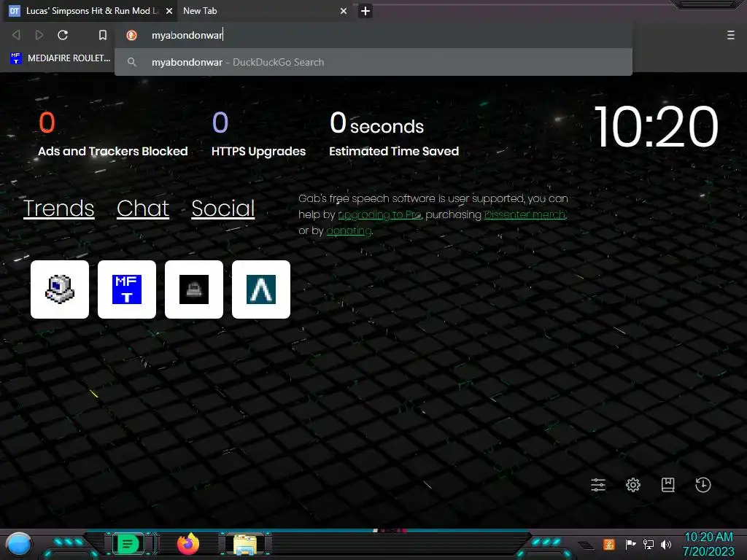This screenshot has width=747, height=560.
Task: Follow the Dissenter merch link
Action: coord(525,215)
